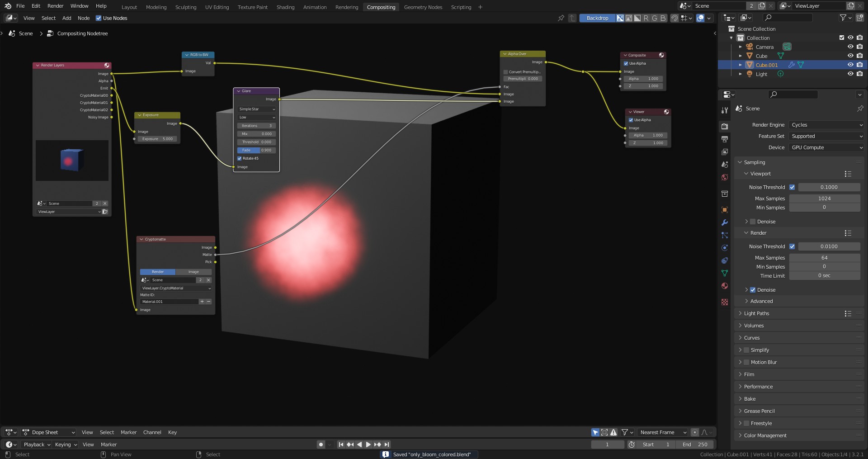Open the Texture properties checker tab
Viewport: 868px width, 459px height.
coord(725,302)
